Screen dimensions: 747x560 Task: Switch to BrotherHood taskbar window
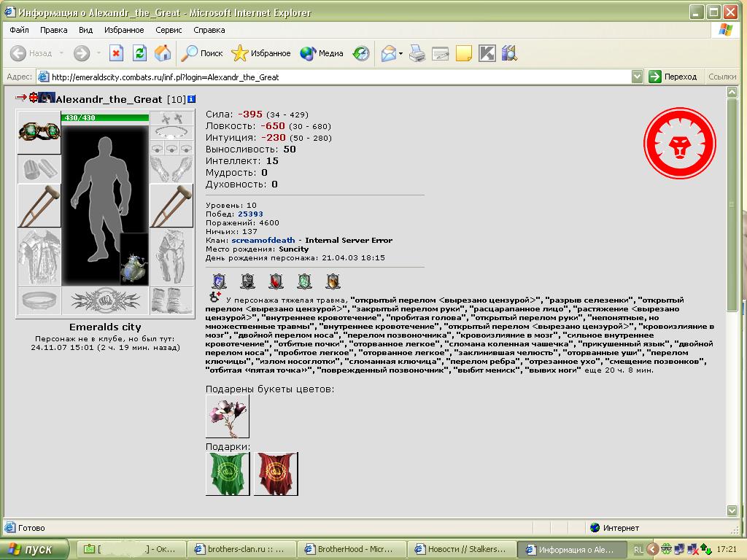(352, 549)
